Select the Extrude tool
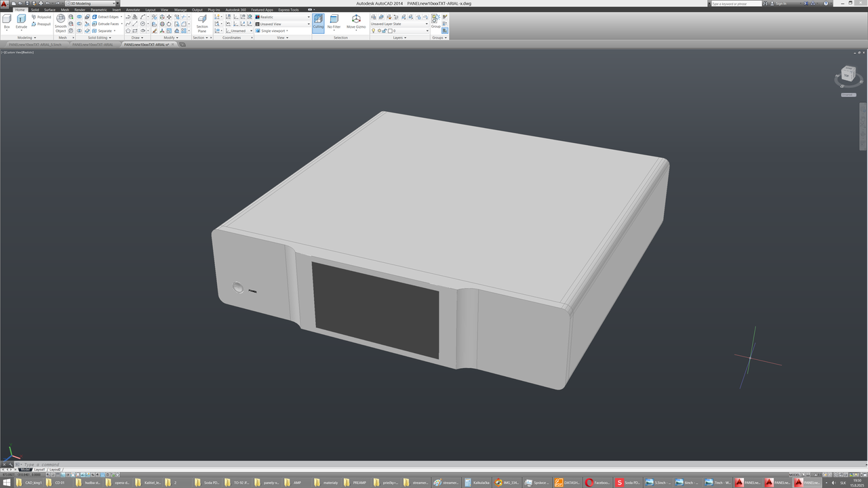This screenshot has height=488, width=868. coord(21,22)
